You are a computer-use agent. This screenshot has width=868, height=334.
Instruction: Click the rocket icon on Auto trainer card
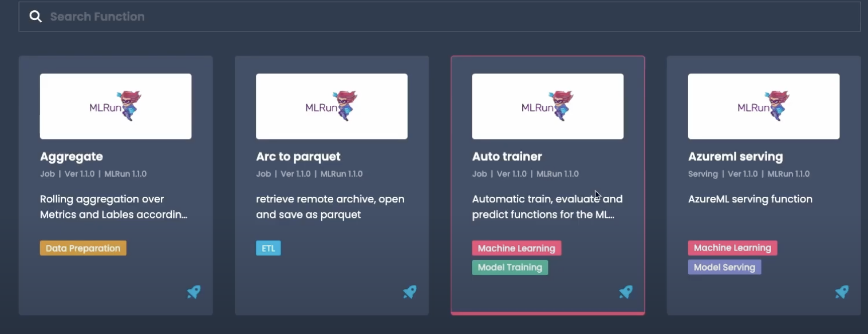click(x=626, y=292)
